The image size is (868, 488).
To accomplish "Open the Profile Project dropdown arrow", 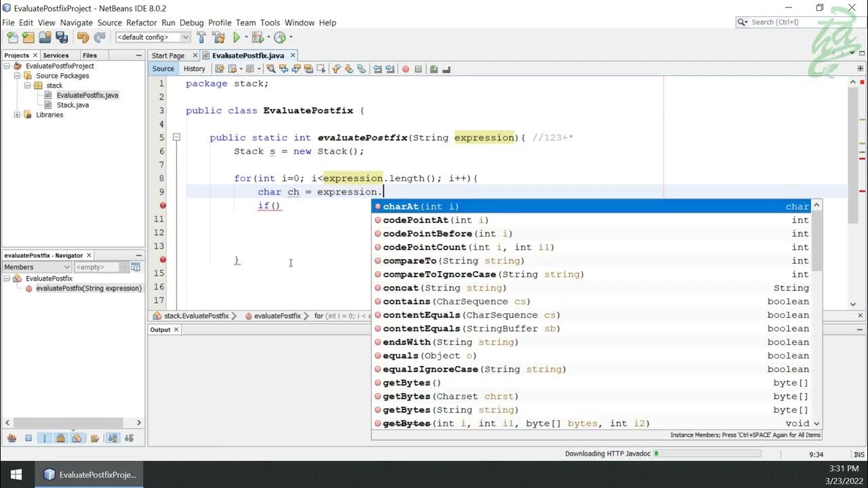I will pyautogui.click(x=290, y=37).
